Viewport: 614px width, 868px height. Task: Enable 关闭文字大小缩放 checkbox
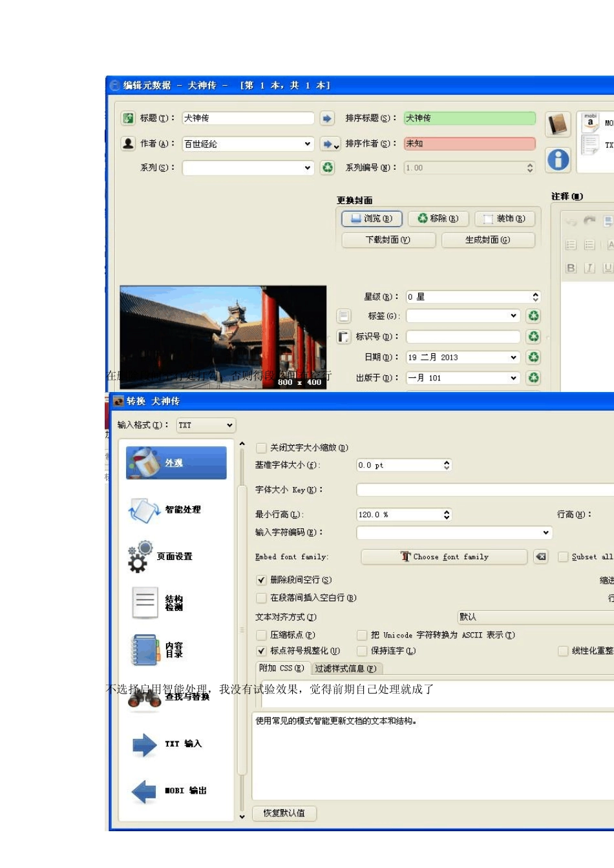click(261, 448)
